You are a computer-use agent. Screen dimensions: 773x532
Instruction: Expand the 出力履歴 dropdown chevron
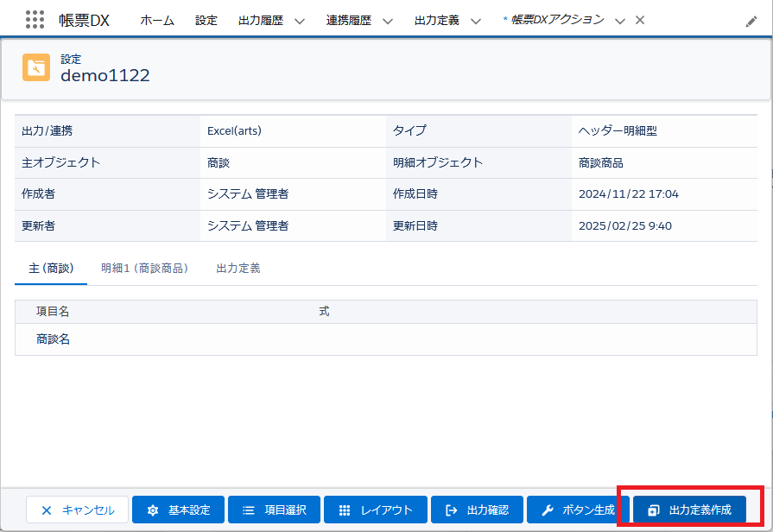pos(300,21)
